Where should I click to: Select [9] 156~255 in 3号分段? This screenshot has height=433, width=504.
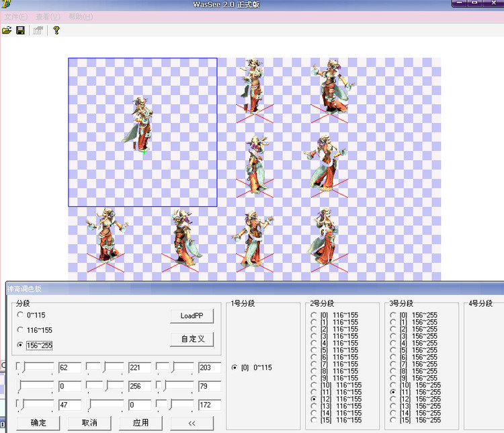[x=393, y=378]
